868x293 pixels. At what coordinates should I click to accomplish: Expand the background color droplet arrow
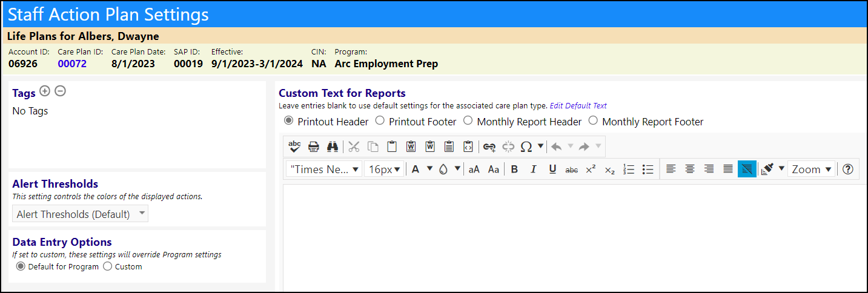click(457, 169)
